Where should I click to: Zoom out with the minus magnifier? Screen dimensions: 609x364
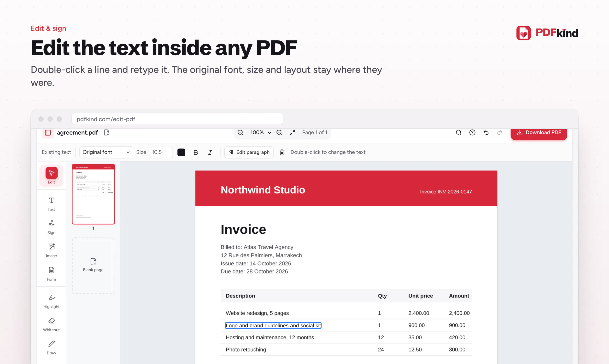(240, 133)
